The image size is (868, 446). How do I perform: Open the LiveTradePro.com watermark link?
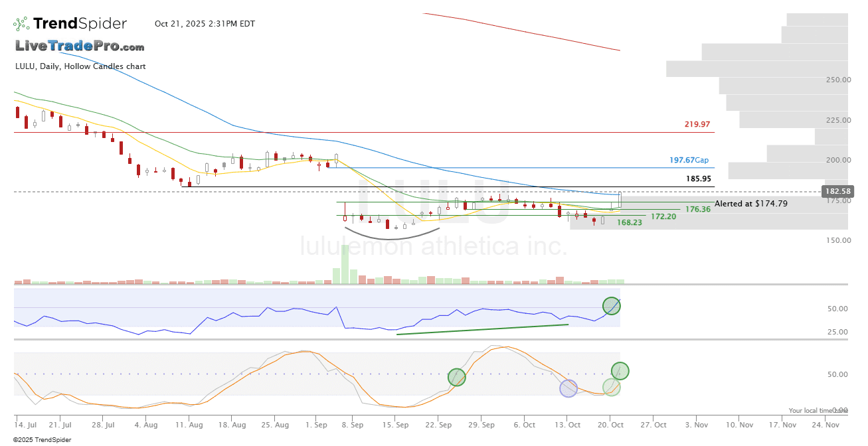pyautogui.click(x=80, y=46)
